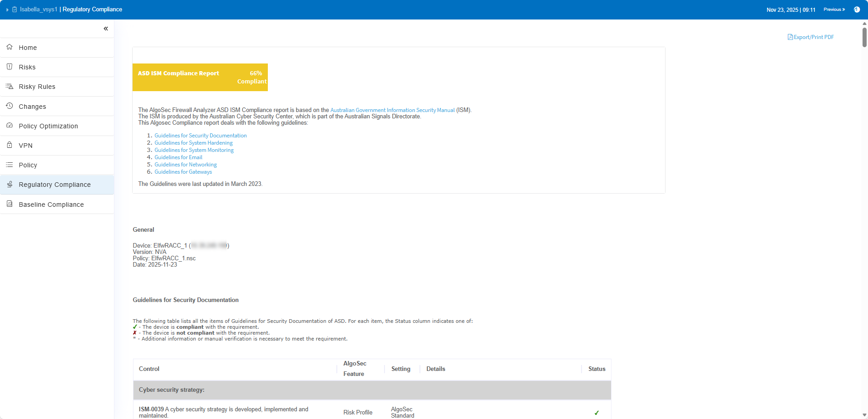
Task: Click the vertical page scrollbar thumb
Action: (x=864, y=37)
